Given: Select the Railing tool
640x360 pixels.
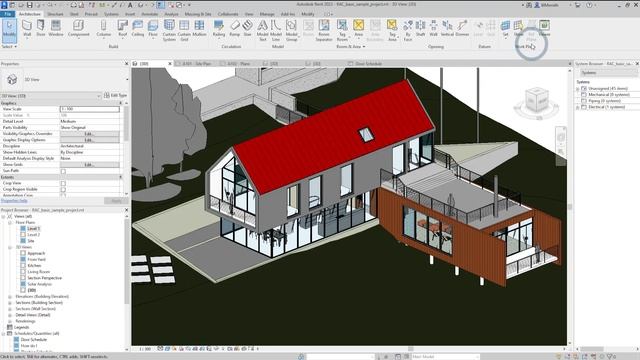Looking at the screenshot, I should coord(219,29).
